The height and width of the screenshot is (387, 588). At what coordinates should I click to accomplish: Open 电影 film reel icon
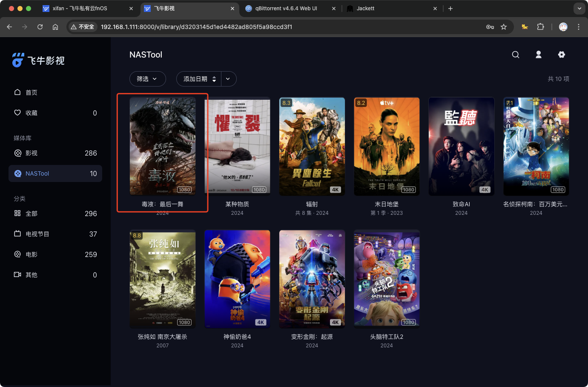click(x=17, y=254)
